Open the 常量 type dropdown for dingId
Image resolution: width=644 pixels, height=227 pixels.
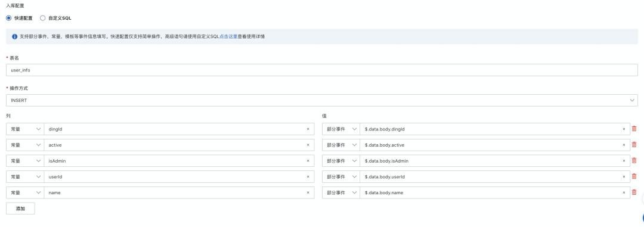pyautogui.click(x=25, y=129)
